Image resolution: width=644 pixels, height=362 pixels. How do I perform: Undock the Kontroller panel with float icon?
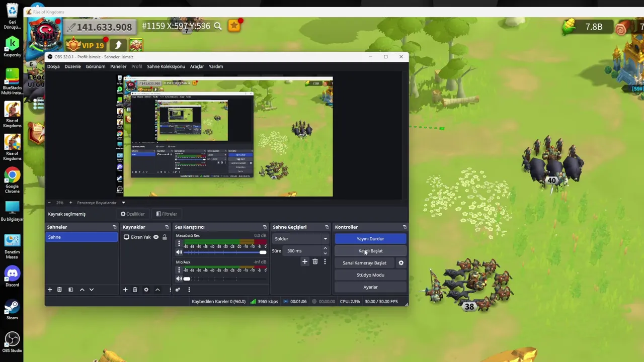[405, 227]
